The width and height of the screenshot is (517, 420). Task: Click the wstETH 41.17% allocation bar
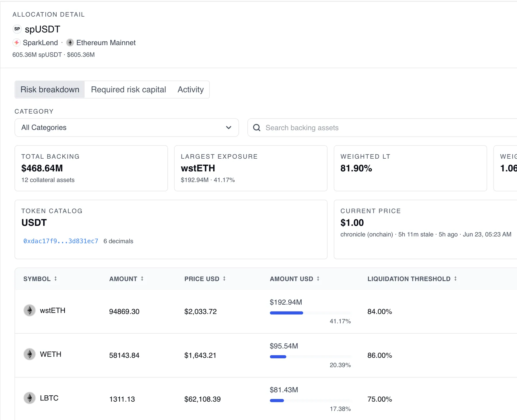pos(310,313)
